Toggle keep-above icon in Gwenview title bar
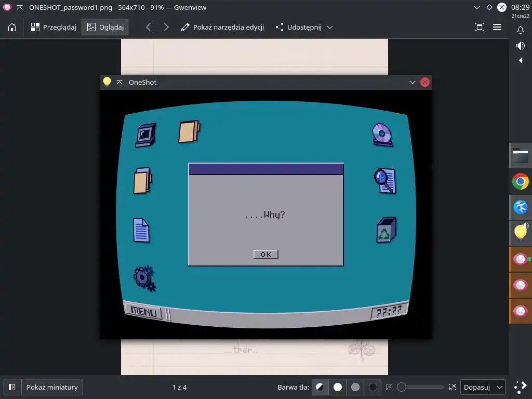Image resolution: width=532 pixels, height=399 pixels. [20, 7]
